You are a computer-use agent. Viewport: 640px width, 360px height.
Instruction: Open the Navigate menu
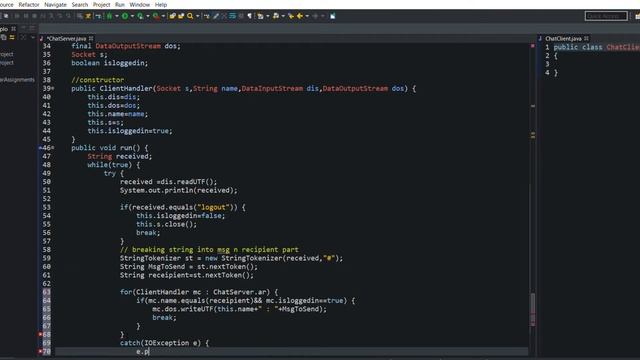coord(55,4)
